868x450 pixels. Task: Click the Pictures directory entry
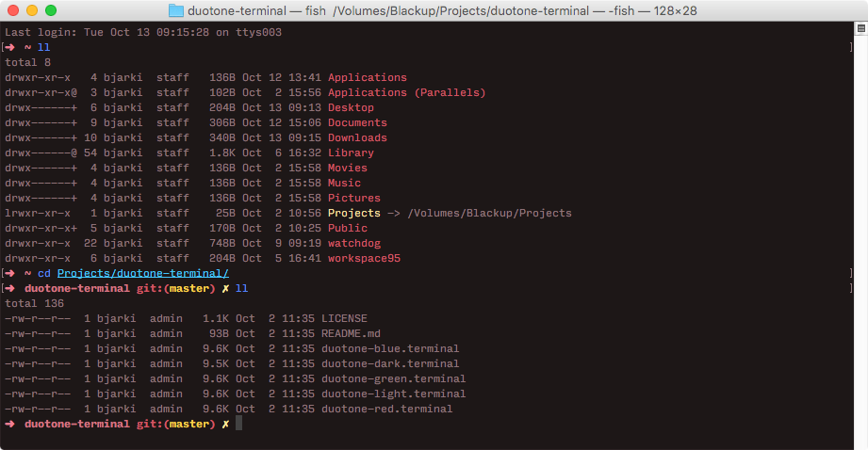353,198
